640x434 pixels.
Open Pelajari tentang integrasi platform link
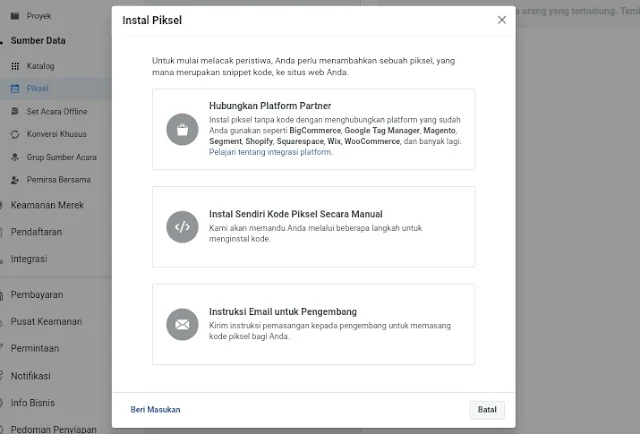tap(271, 152)
